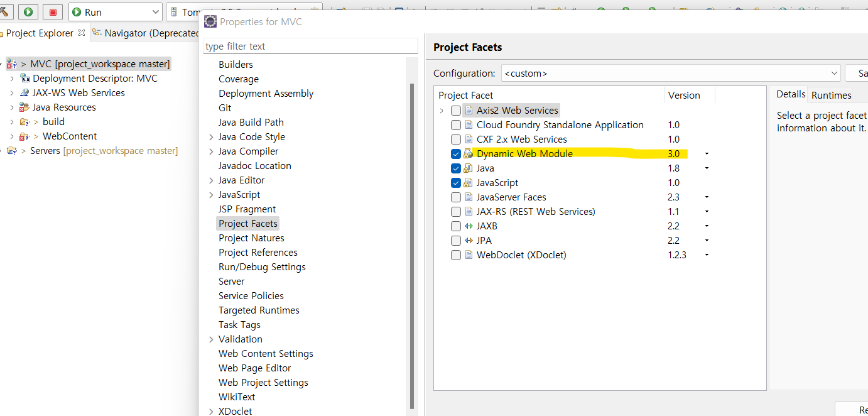Screen dimensions: 868x416
Task: Expand the Java Resources node in Project Explorer
Action: point(11,107)
